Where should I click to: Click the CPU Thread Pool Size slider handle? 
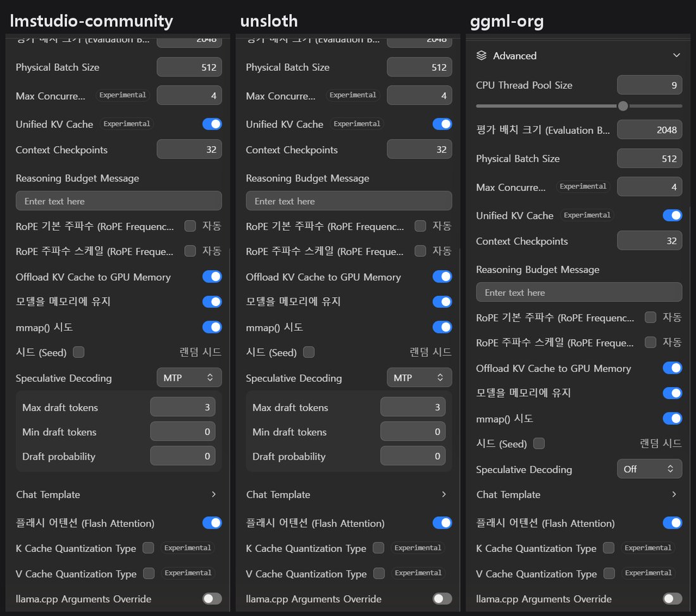623,106
